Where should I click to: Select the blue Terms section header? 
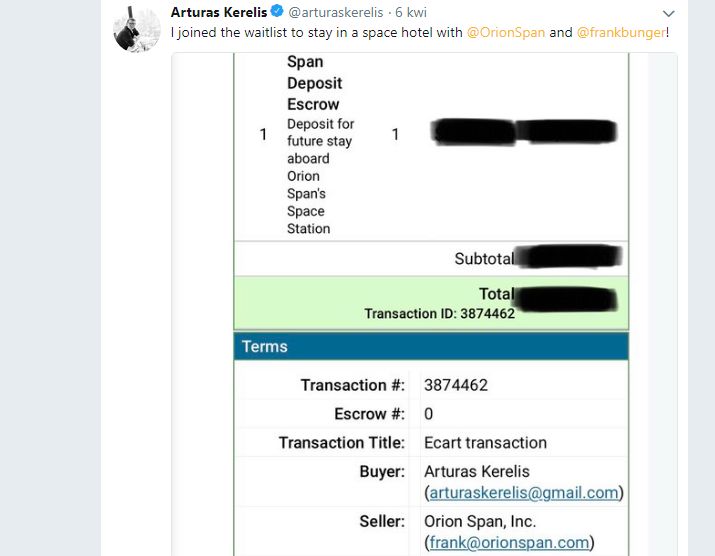coord(431,346)
